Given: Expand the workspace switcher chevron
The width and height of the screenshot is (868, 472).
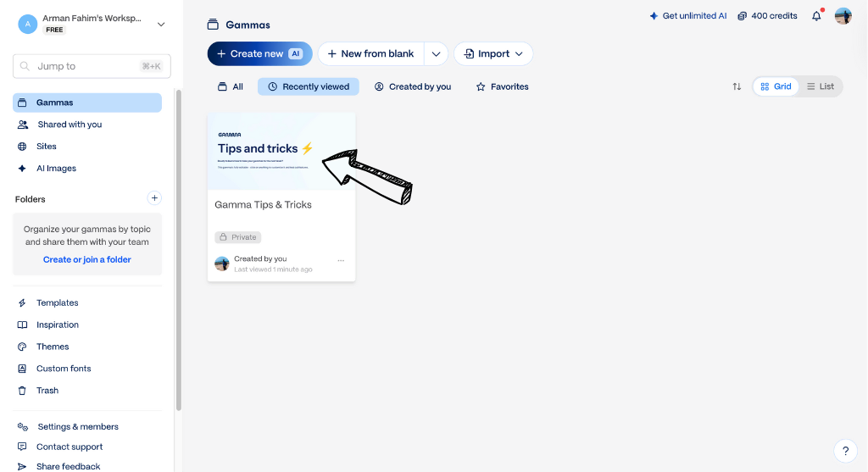Looking at the screenshot, I should (x=161, y=25).
